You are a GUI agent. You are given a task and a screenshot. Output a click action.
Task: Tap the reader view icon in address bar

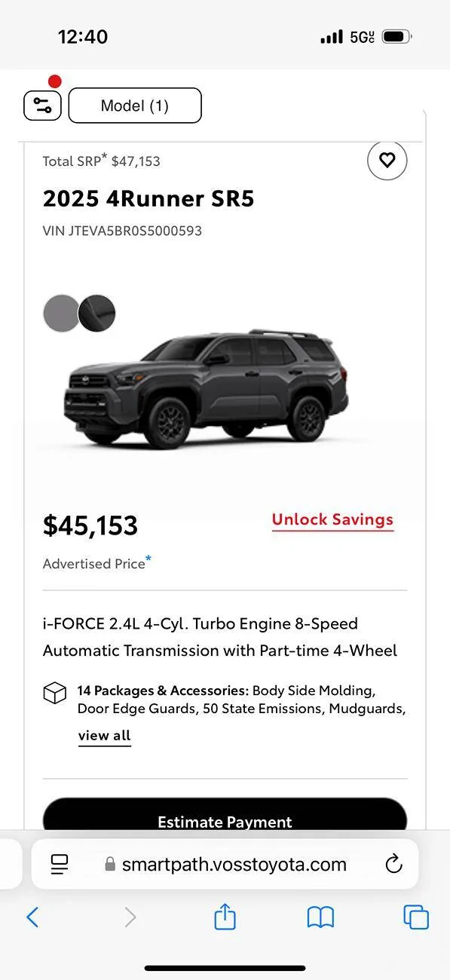click(x=59, y=865)
